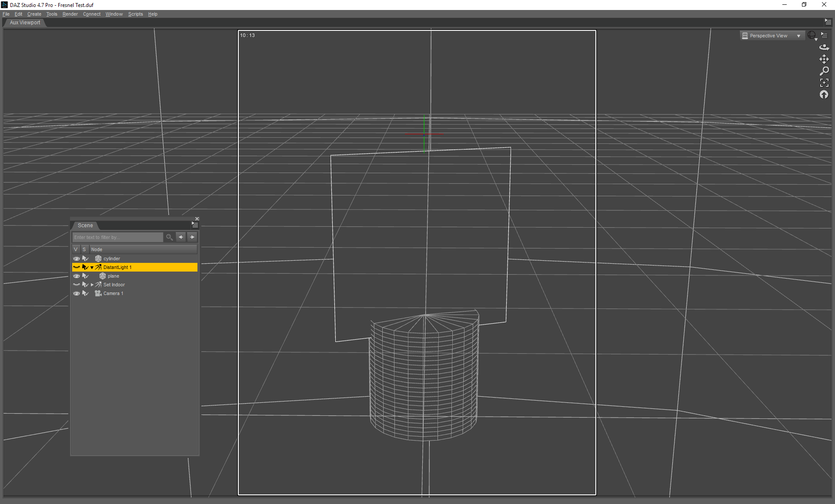Hide the cylinder node with eye icon
This screenshot has height=504, width=835.
tap(77, 259)
